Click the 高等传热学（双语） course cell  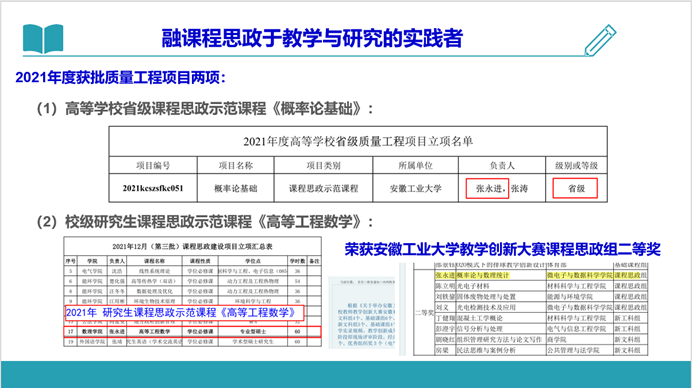(x=154, y=281)
